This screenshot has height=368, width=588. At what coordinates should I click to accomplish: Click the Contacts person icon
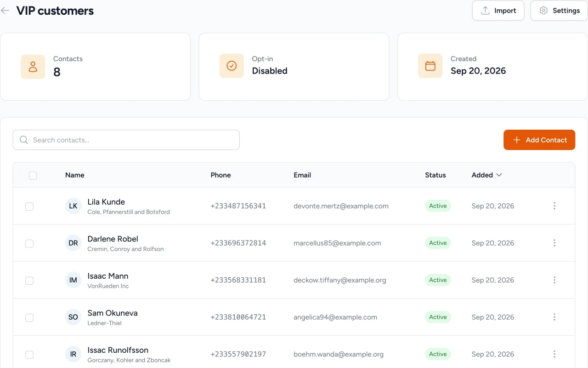pyautogui.click(x=33, y=67)
